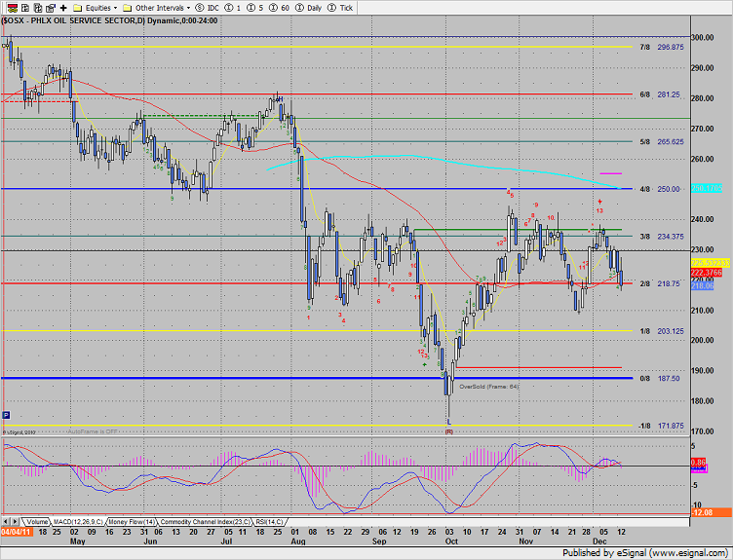The height and width of the screenshot is (560, 733).
Task: Click the second toolbar window icon
Action: click(x=25, y=8)
